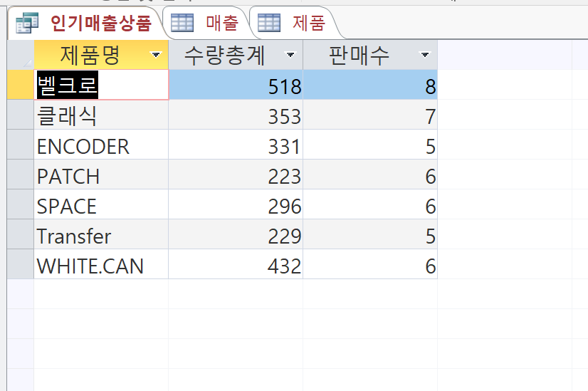Click the 판매수 column header
Image resolution: width=588 pixels, height=391 pixels.
[x=359, y=55]
